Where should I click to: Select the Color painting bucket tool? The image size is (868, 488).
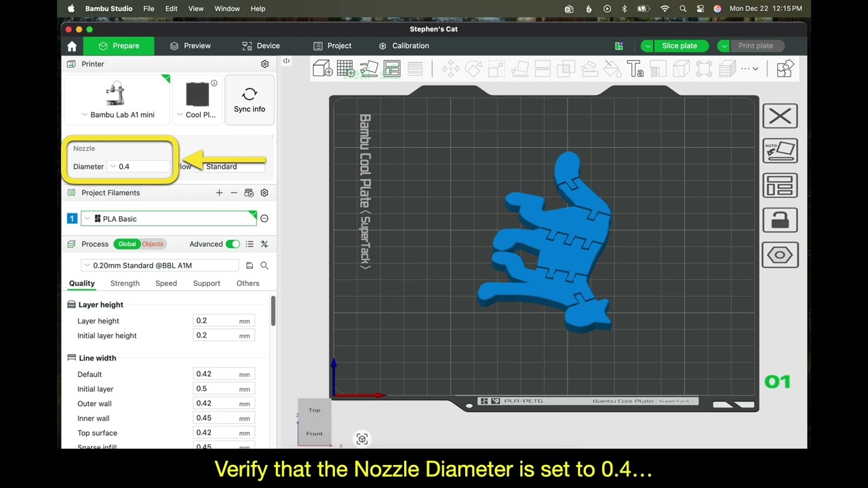click(x=612, y=68)
